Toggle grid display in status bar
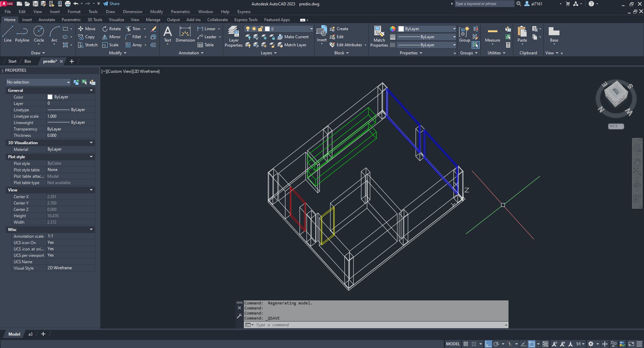Viewport: 644px width, 348px height. tap(466, 344)
